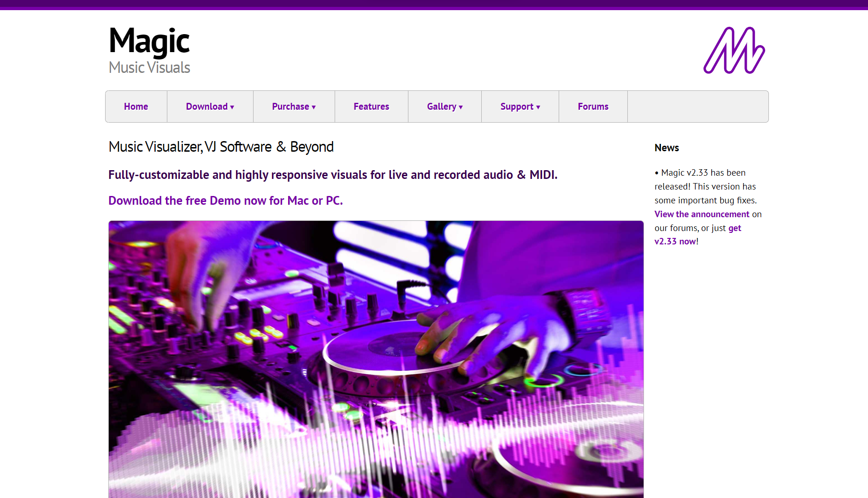Open the Forums menu item
Image resolution: width=868 pixels, height=498 pixels.
pyautogui.click(x=593, y=107)
